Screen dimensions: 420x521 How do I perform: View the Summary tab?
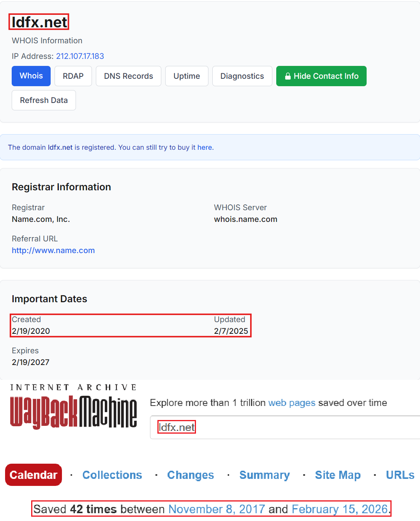click(x=264, y=475)
